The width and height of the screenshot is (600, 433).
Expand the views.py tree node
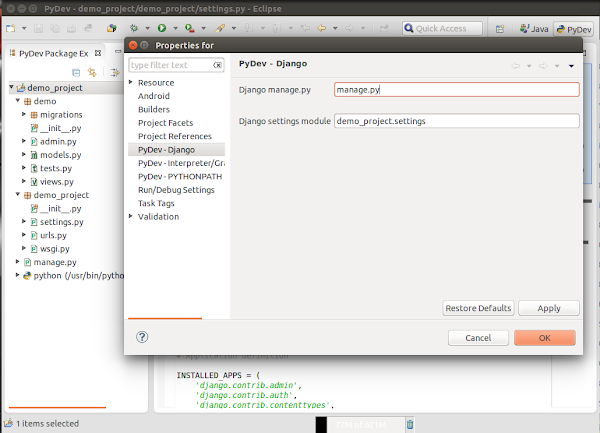pyautogui.click(x=24, y=181)
